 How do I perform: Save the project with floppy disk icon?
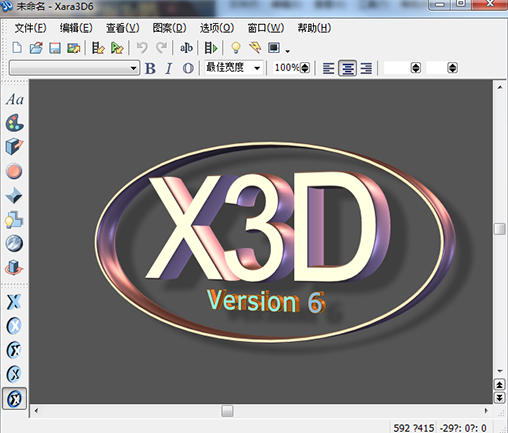pyautogui.click(x=55, y=48)
